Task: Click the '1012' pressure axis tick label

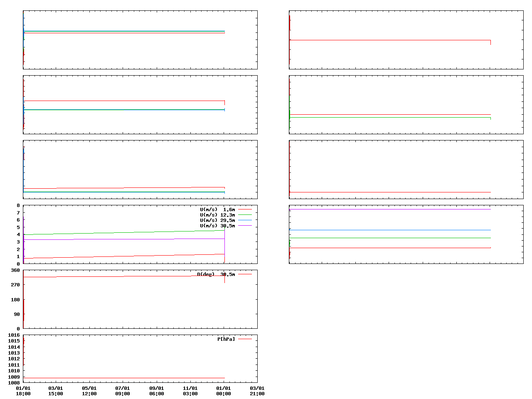Action: pos(14,359)
